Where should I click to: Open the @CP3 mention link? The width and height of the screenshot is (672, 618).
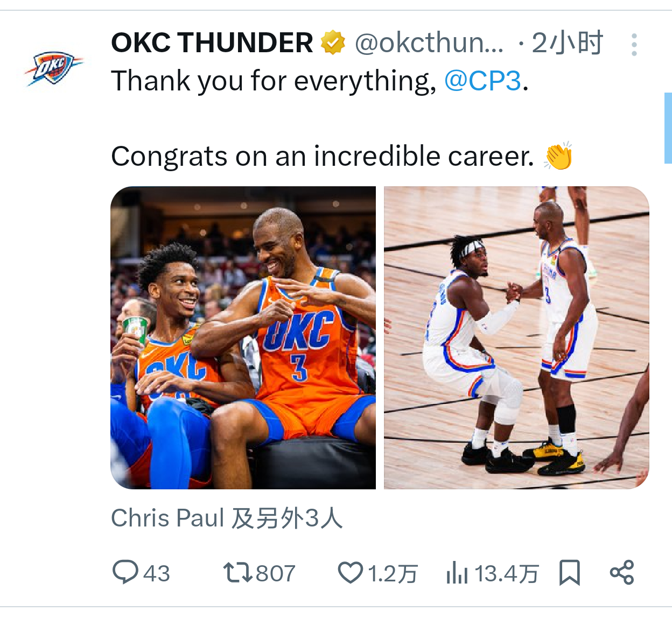point(482,81)
